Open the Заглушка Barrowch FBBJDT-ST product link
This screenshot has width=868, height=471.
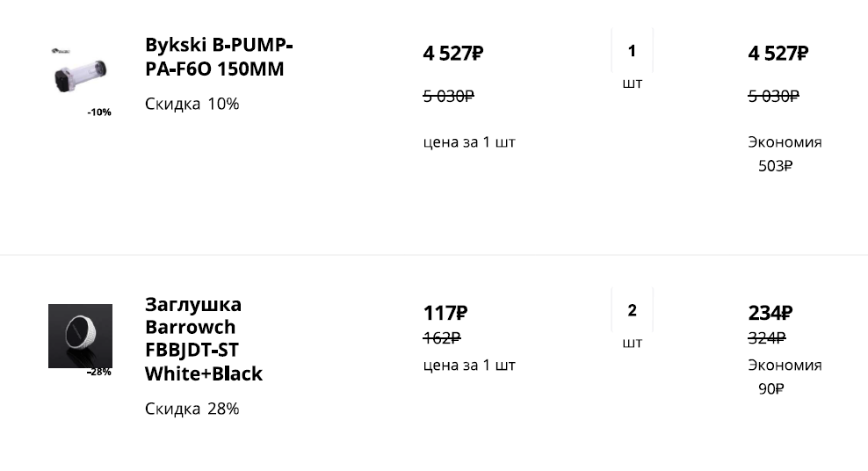(204, 339)
